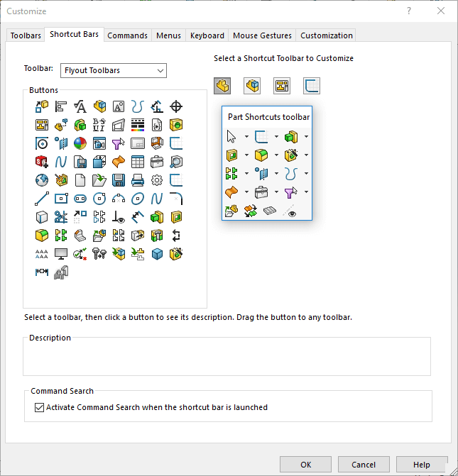Viewport: 458px width, 476px height.
Task: Select the Part shortcut toolbar button
Action: [222, 86]
